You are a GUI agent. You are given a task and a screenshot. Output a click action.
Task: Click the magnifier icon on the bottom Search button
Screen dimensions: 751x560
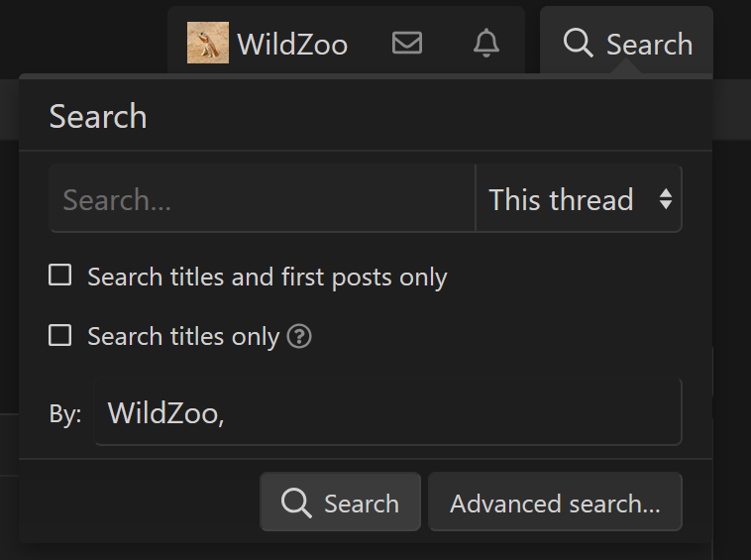[x=296, y=504]
